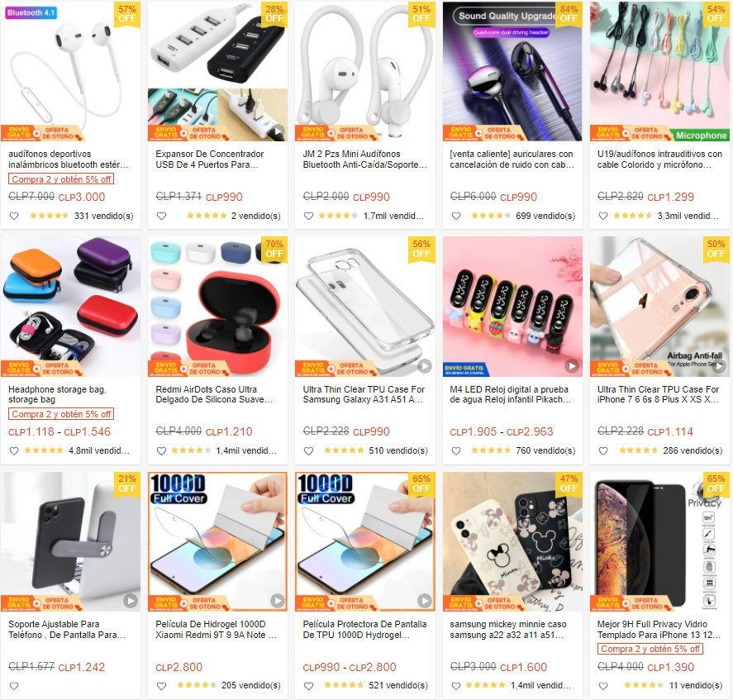
Task: Play the Xiaomi Redmi hydrogel film video
Action: [278, 601]
